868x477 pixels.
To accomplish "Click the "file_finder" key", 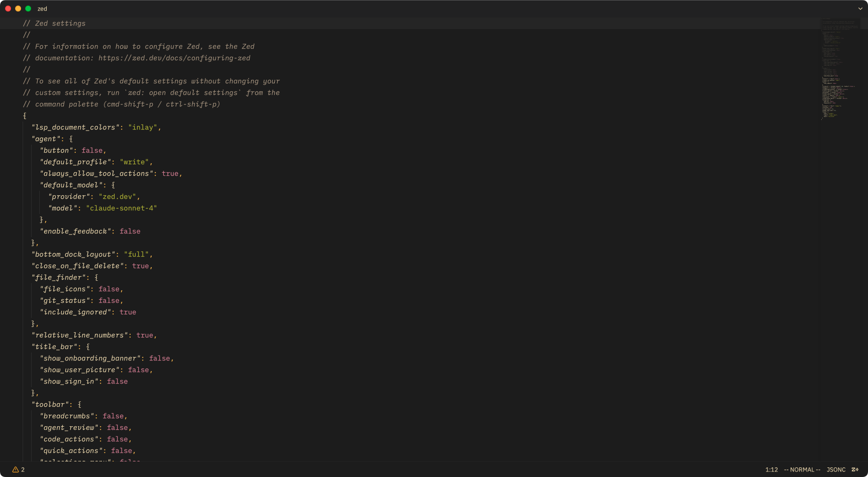I will coord(59,278).
